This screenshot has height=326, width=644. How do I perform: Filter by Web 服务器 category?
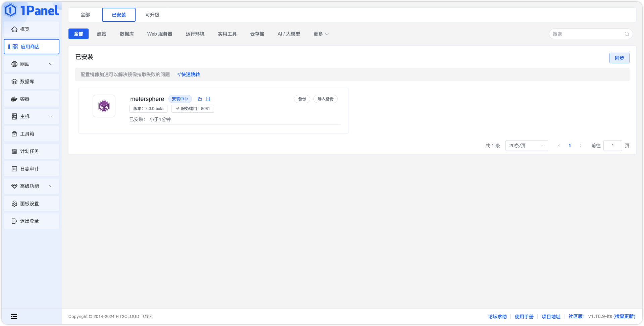[160, 34]
